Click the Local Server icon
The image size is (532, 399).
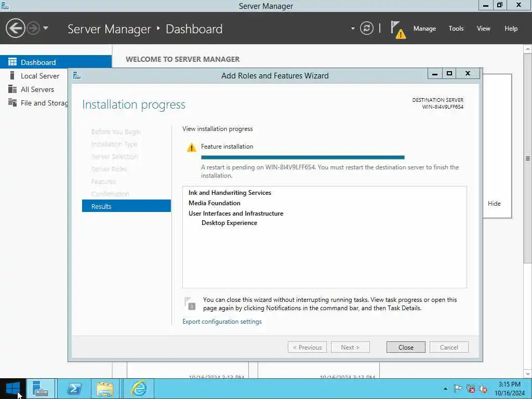coord(12,75)
